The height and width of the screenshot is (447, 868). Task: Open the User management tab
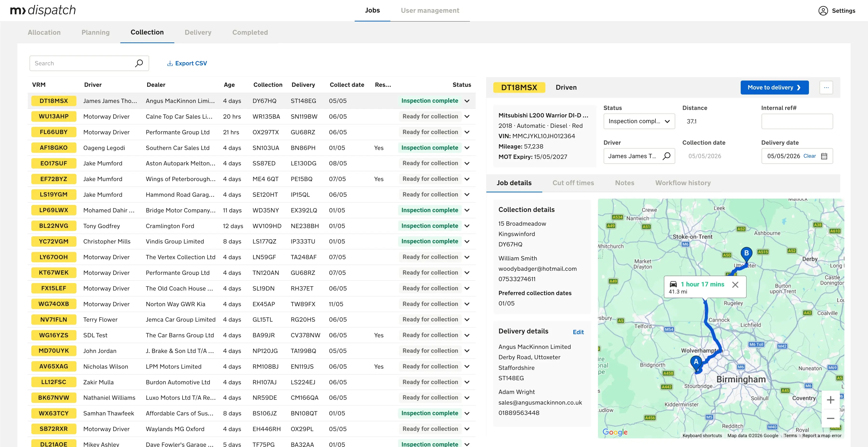coord(430,10)
